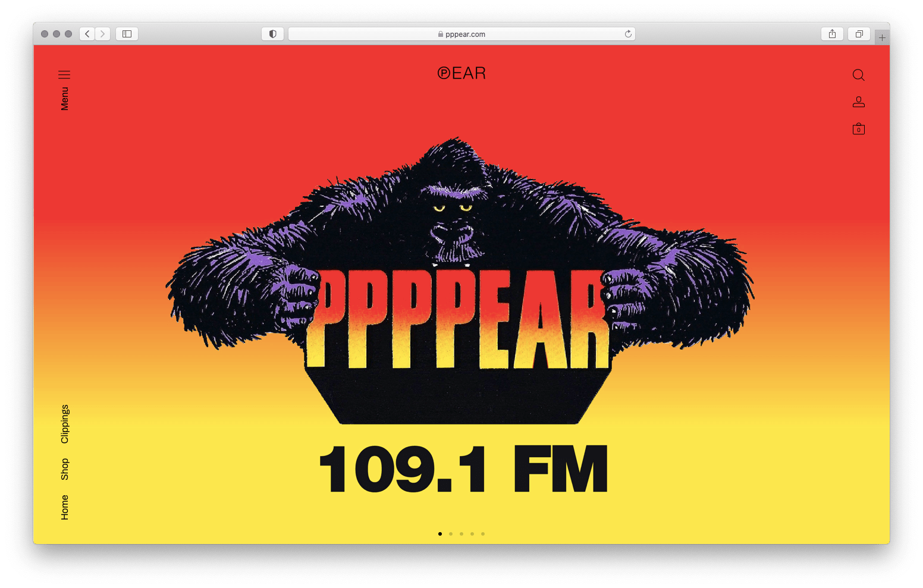
Task: Toggle the Safari sidebar
Action: coord(126,34)
